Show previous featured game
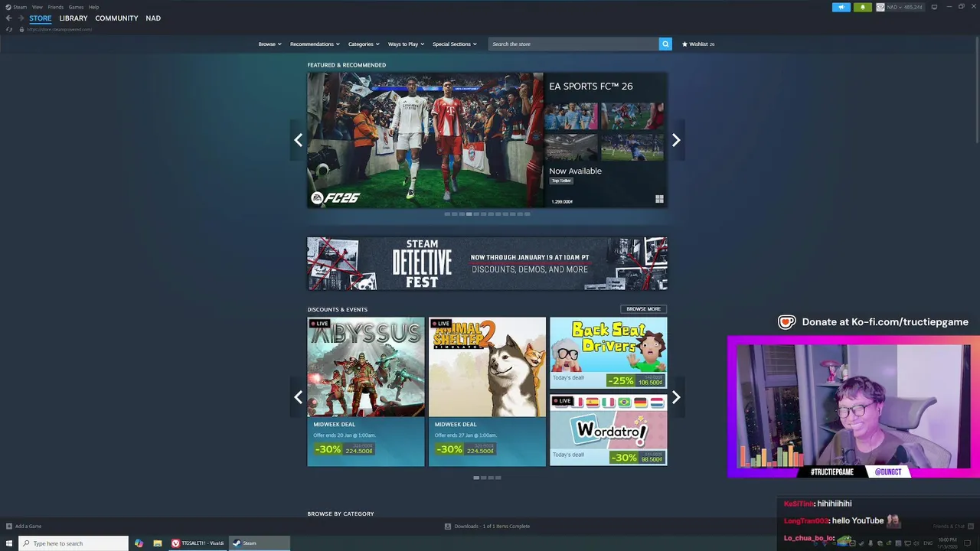Viewport: 980px width, 551px height. tap(298, 140)
